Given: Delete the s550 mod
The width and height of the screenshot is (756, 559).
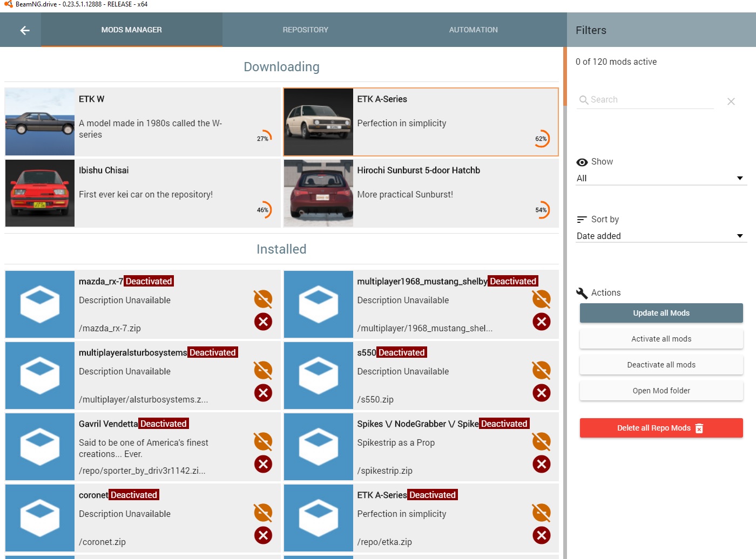Looking at the screenshot, I should (x=542, y=393).
